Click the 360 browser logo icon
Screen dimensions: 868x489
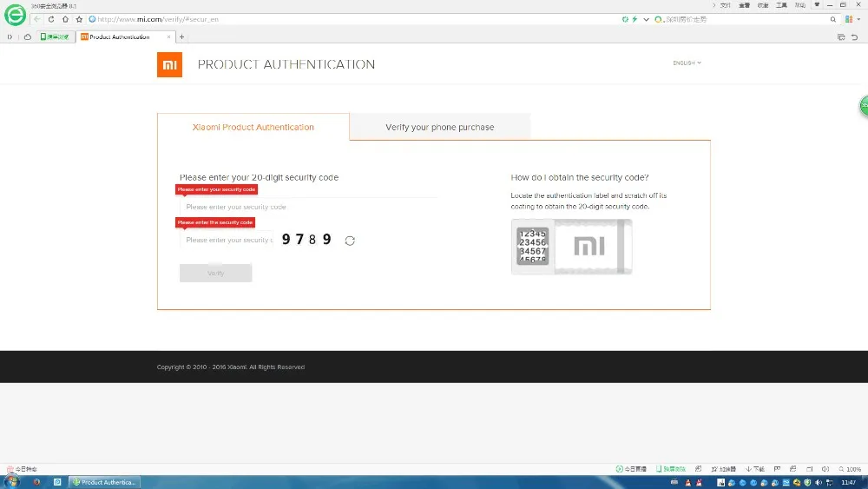(x=15, y=15)
